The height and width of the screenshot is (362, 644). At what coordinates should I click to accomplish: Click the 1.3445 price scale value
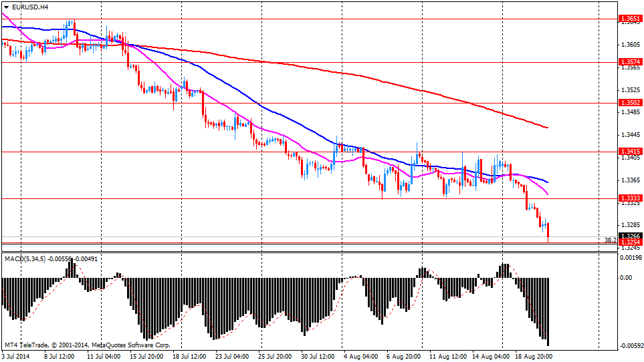pyautogui.click(x=631, y=134)
